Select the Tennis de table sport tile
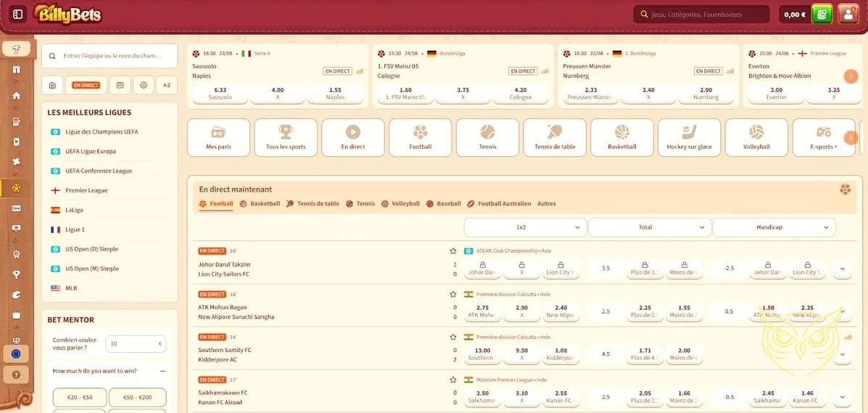 click(x=555, y=137)
